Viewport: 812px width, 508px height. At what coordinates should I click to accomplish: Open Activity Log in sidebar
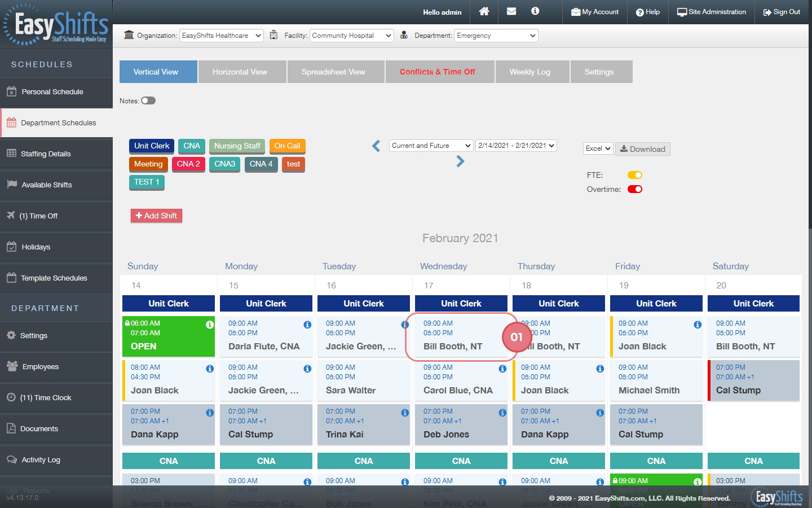[56, 459]
